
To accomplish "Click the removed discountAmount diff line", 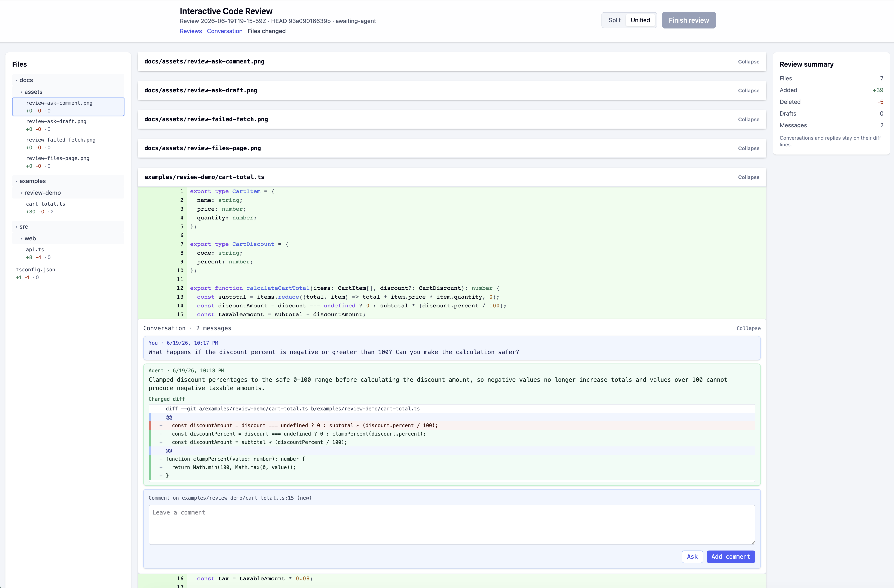I will (x=452, y=426).
